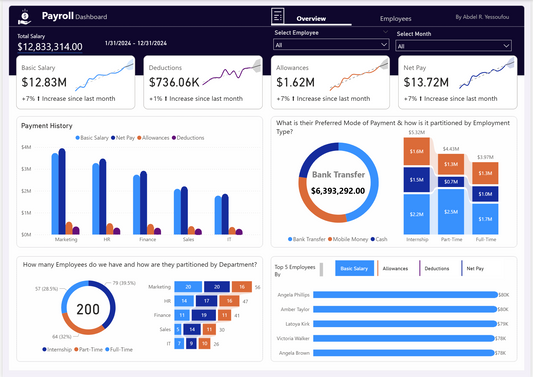Select the Allowances top-5 button
The width and height of the screenshot is (533, 377).
[x=395, y=268]
